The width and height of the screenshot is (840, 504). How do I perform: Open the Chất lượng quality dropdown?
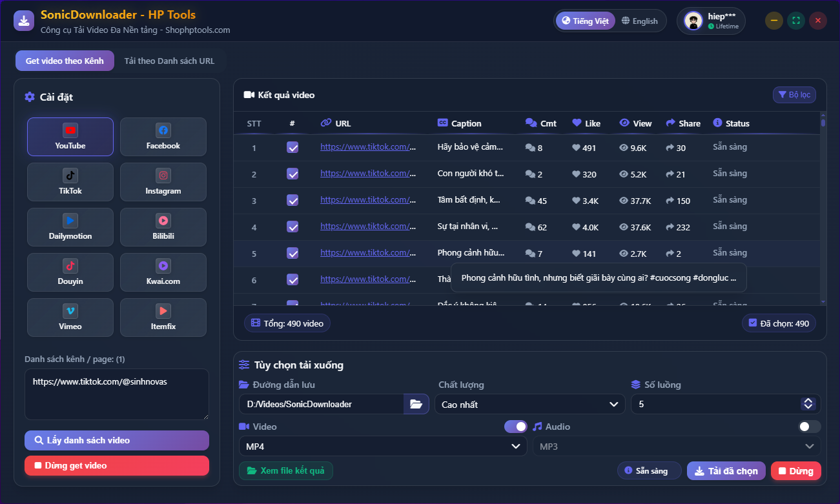click(529, 405)
